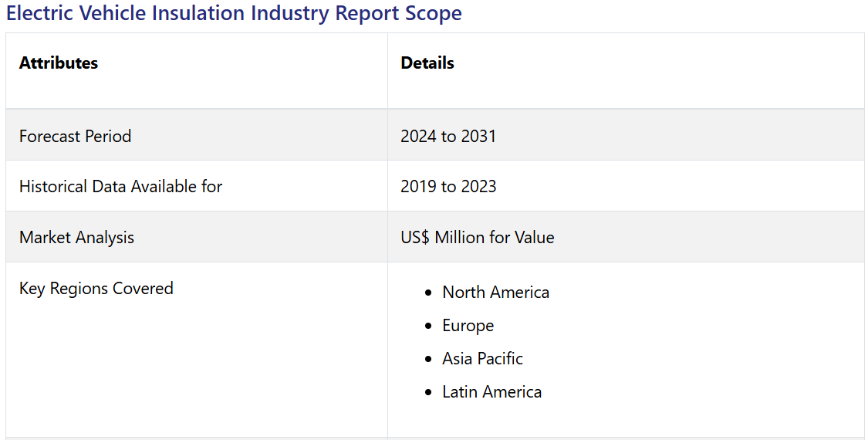This screenshot has width=868, height=440.
Task: Click the 'US$ Million for Value' text
Action: tap(477, 237)
